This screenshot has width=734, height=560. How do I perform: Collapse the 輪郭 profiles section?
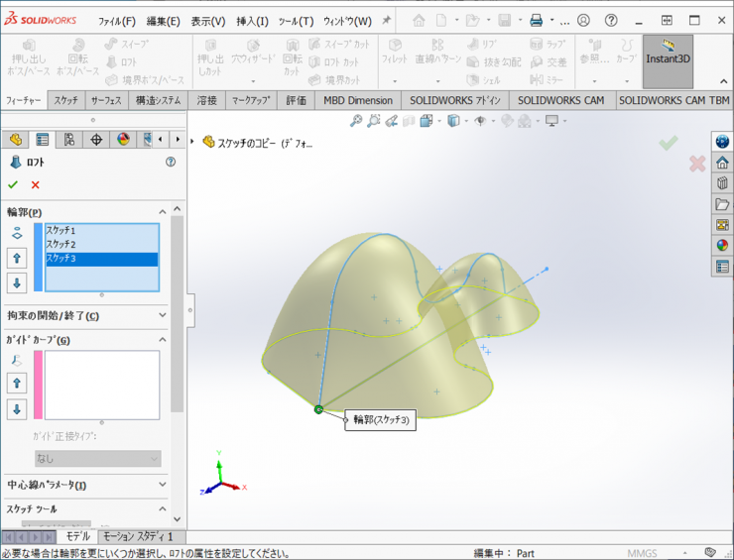162,211
